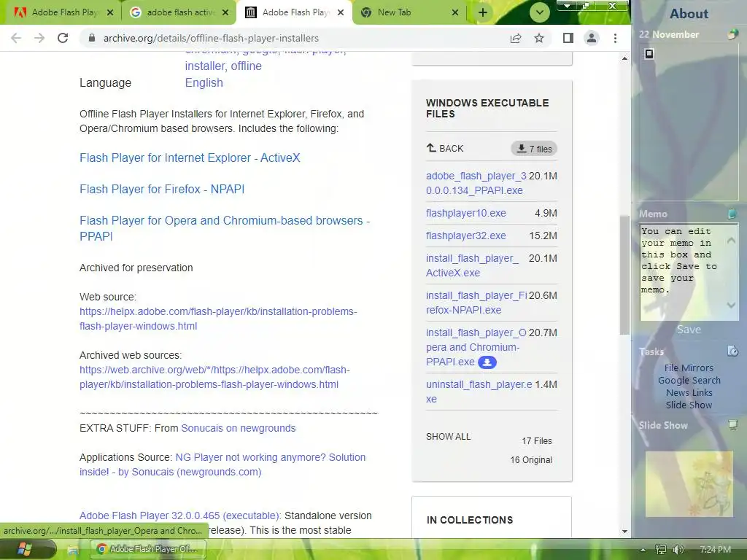Open the web.archive.org archived source link

[214, 377]
